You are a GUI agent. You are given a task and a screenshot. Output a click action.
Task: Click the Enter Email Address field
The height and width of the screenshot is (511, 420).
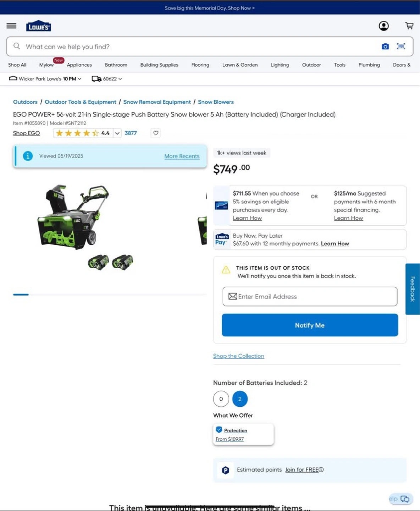tap(310, 296)
